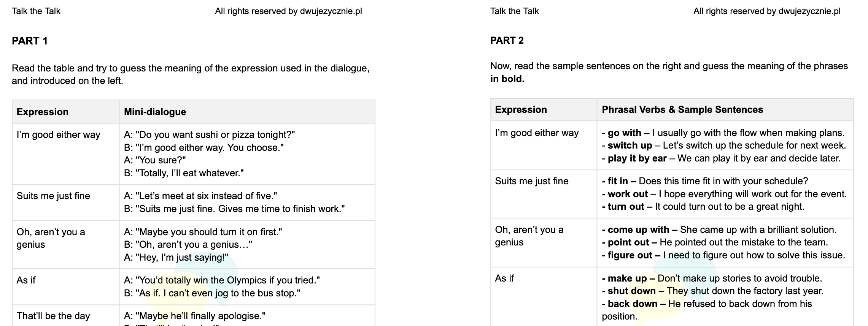Click the right page's dwujezycznie.pl rights notice

pyautogui.click(x=767, y=11)
